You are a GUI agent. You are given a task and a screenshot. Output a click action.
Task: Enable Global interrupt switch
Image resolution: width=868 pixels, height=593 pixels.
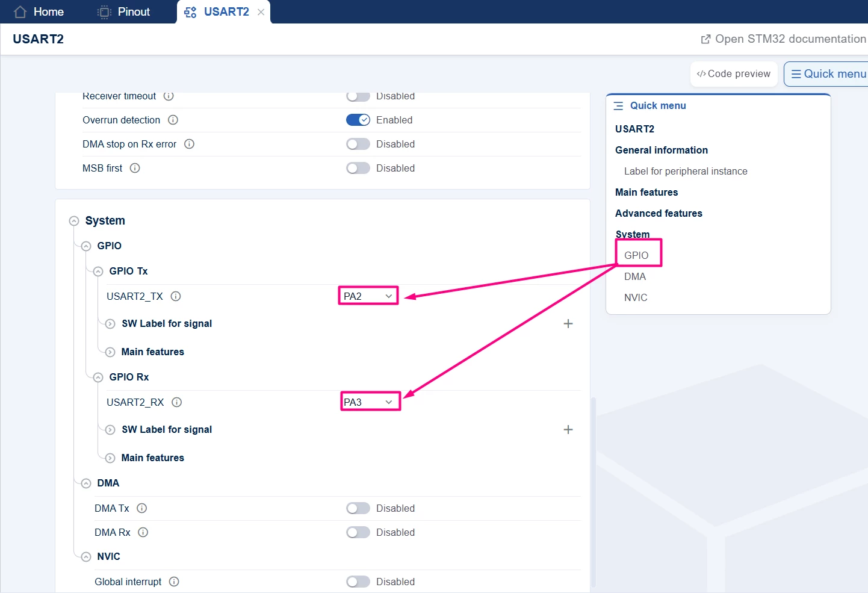(358, 582)
